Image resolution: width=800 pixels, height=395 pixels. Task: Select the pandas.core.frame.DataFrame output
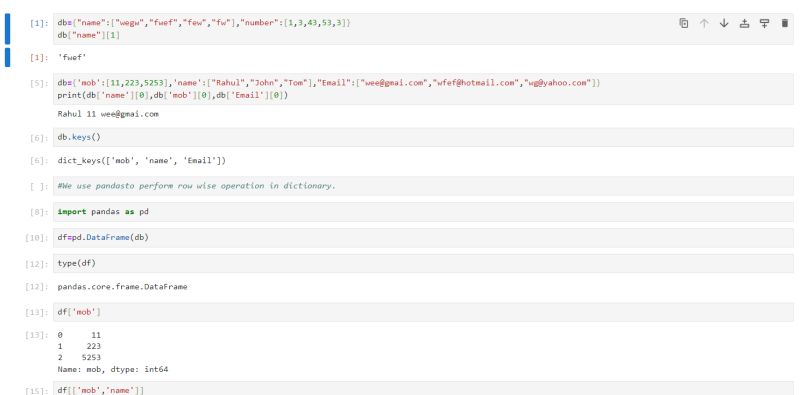coord(122,287)
